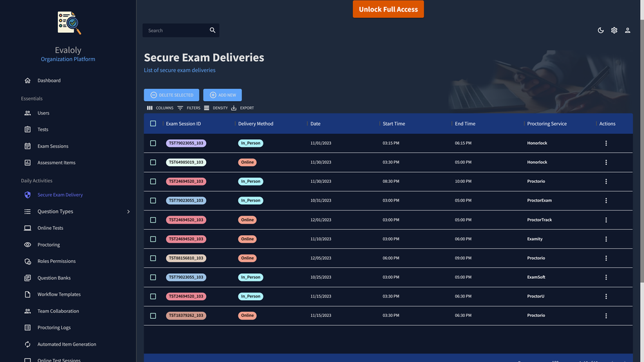644x362 pixels.
Task: Check the TST64985019_103 row checkbox
Action: pos(153,162)
